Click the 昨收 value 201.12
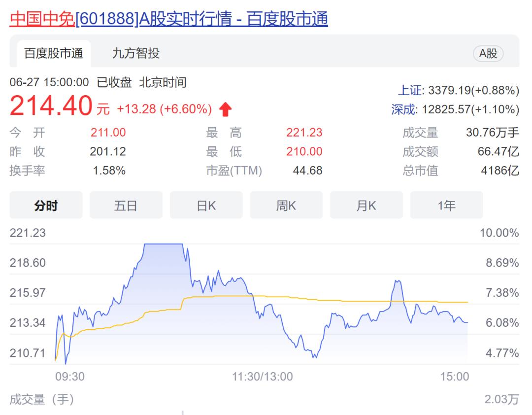Screen dimensions: 532x415 pos(108,151)
